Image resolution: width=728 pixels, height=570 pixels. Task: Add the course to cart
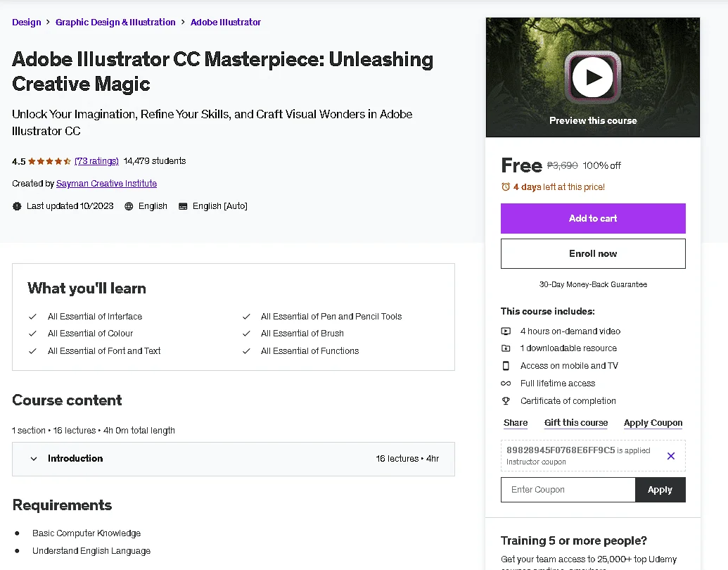(x=593, y=218)
